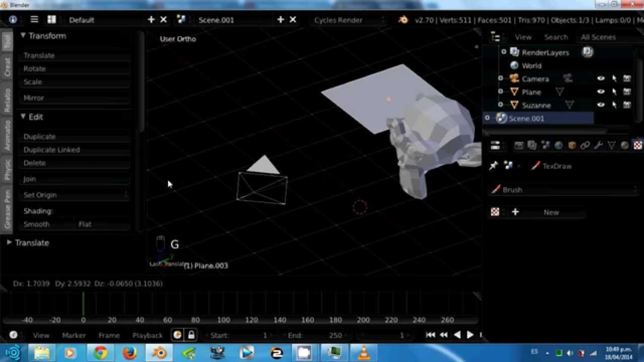Click the Blender info editor type icon
This screenshot has width=644, height=362.
[x=13, y=20]
